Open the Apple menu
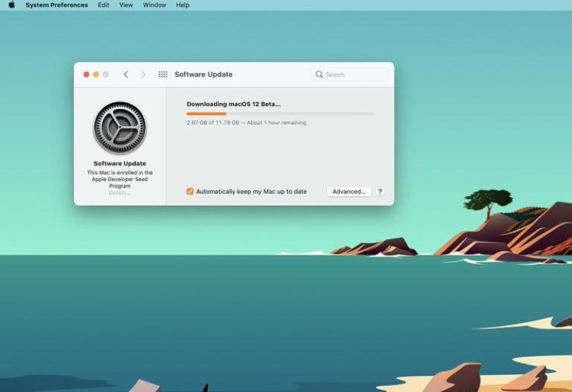This screenshot has height=392, width=572. 11,5
